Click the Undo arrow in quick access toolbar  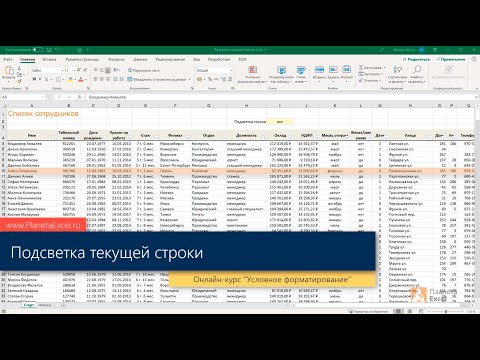[57, 50]
